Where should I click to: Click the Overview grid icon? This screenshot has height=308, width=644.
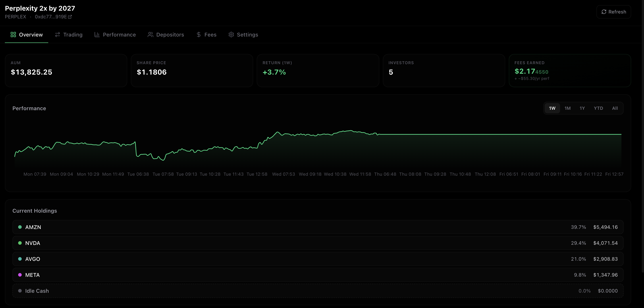13,35
